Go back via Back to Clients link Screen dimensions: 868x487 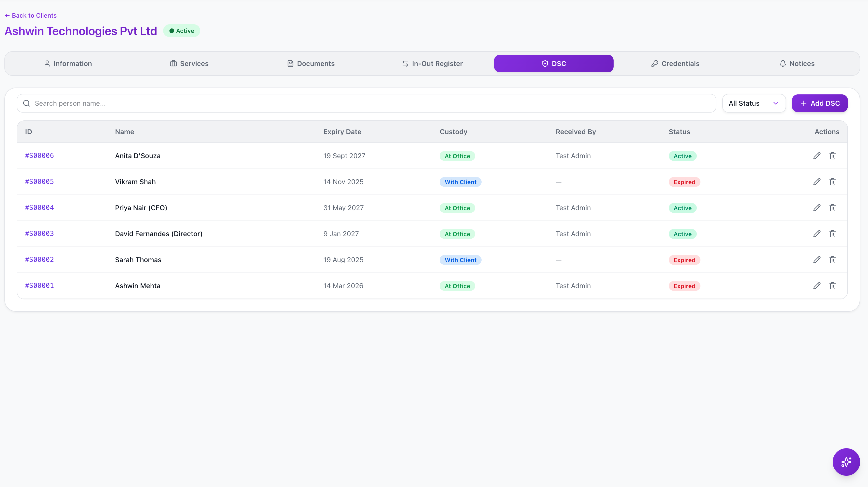[x=31, y=15]
